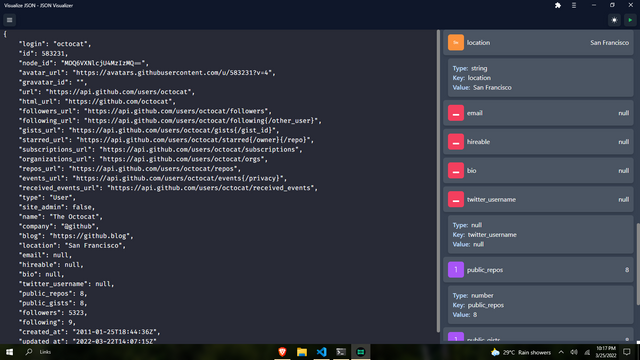This screenshot has height=360, width=640.
Task: Click the "avatar_url" line in editor
Action: point(147,73)
